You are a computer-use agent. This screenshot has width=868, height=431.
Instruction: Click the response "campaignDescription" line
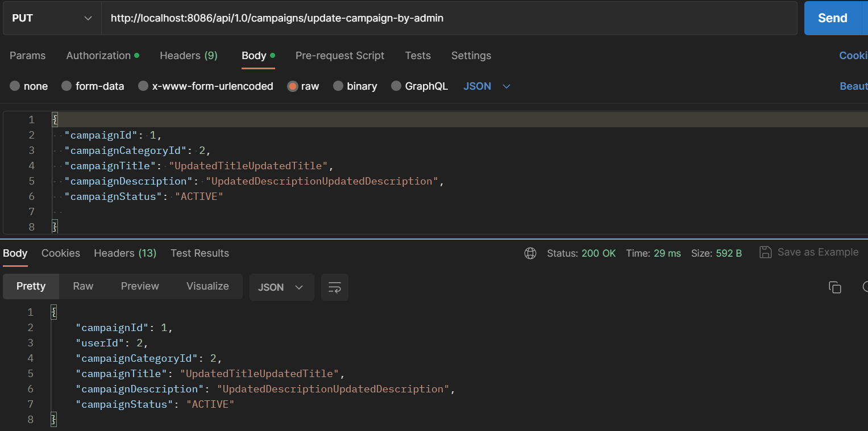pyautogui.click(x=266, y=389)
